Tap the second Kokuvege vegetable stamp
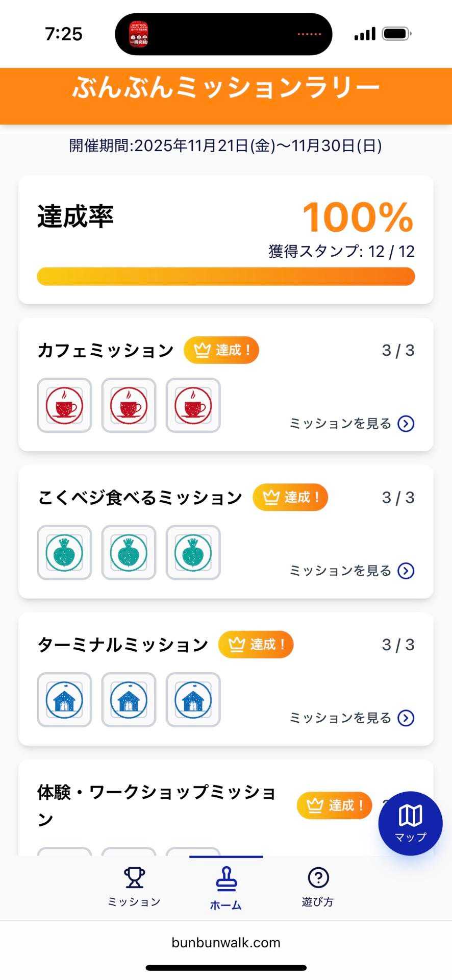The width and height of the screenshot is (452, 980). click(x=129, y=552)
